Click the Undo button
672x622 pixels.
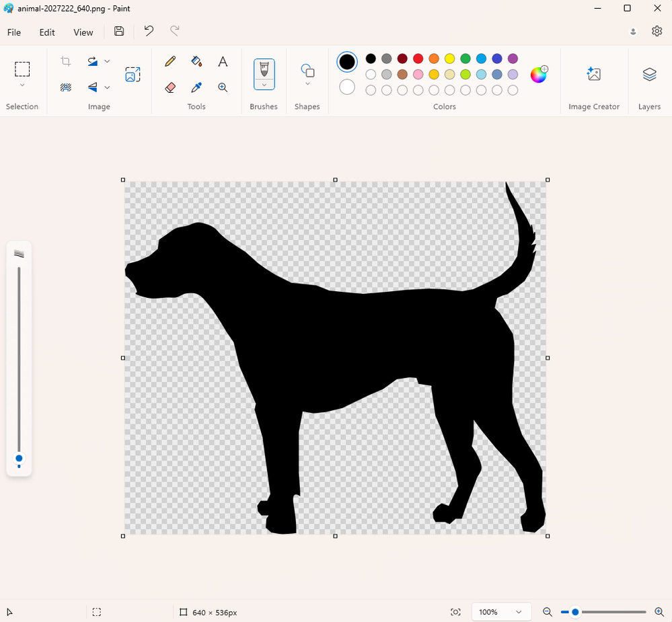pyautogui.click(x=149, y=31)
